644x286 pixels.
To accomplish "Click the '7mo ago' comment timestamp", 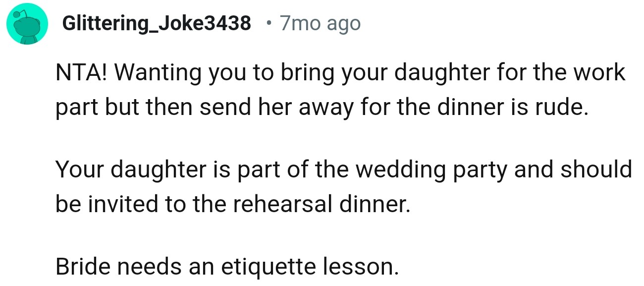I will (x=320, y=23).
